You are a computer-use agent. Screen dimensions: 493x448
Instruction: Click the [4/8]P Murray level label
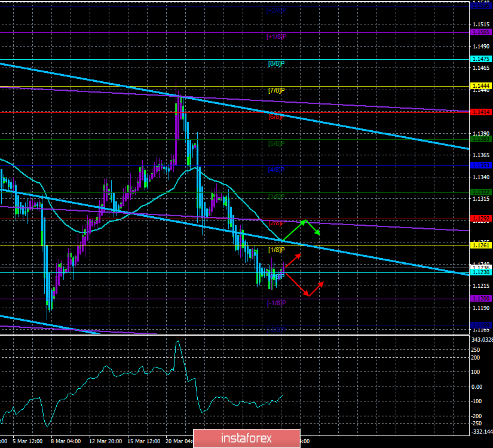[276, 170]
